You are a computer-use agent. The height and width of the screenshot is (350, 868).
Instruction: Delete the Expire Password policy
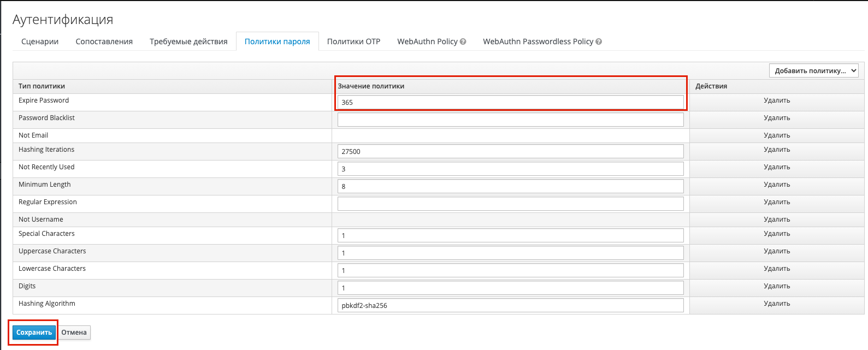coord(777,100)
